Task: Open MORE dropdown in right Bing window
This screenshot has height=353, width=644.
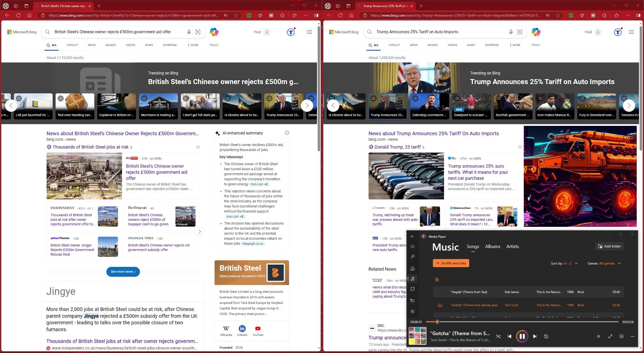Action: 515,45
